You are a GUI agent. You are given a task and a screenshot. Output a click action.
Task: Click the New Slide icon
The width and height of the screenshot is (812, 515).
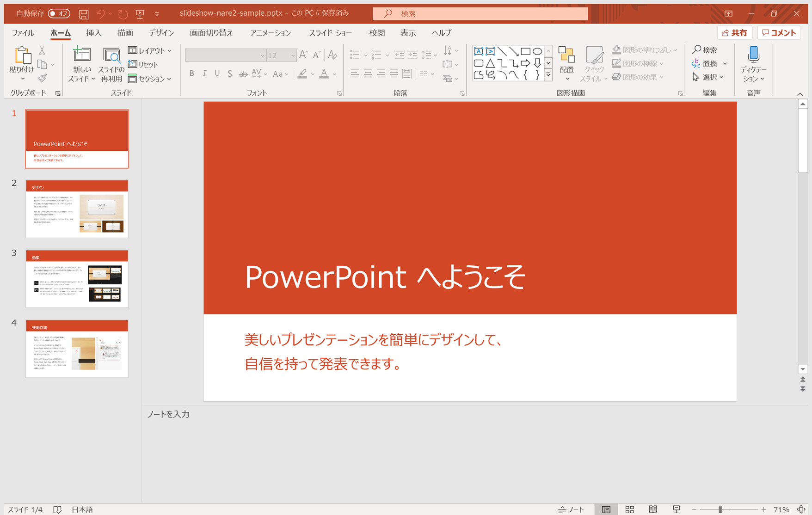(x=82, y=55)
